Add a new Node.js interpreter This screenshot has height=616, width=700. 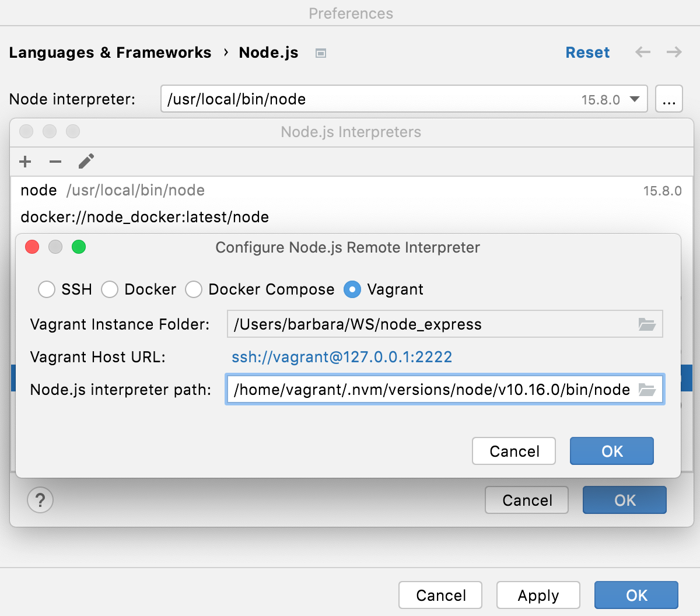(x=24, y=162)
